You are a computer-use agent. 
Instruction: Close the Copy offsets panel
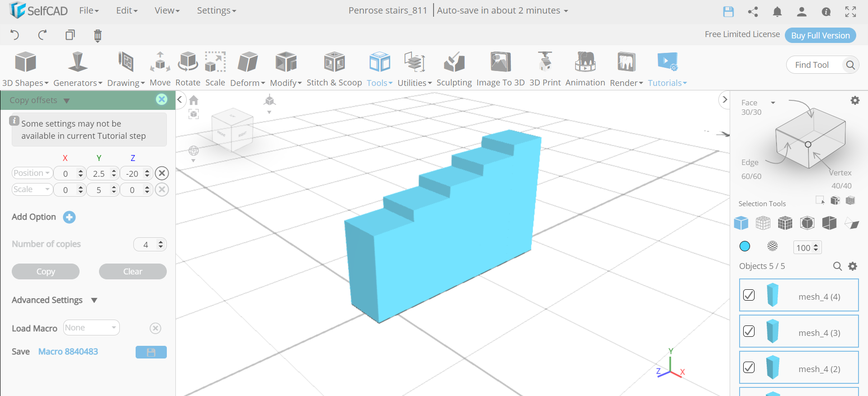(x=161, y=99)
